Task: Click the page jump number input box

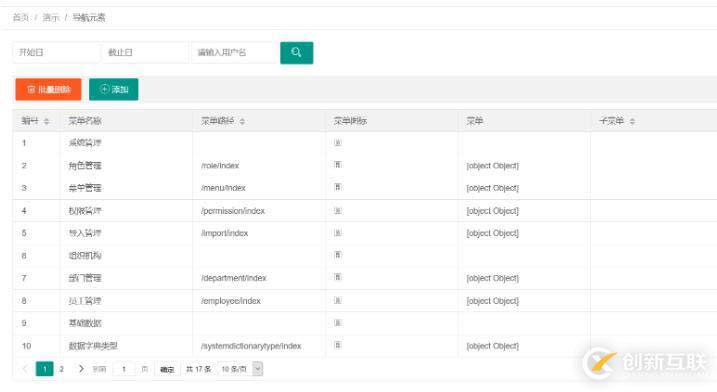Action: (123, 369)
